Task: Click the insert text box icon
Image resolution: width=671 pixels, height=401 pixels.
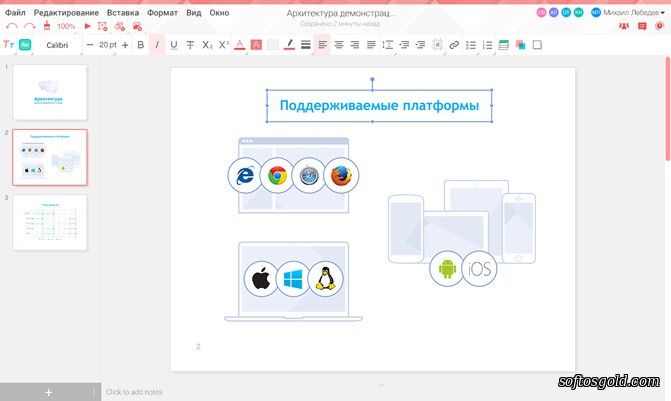Action: [x=103, y=27]
